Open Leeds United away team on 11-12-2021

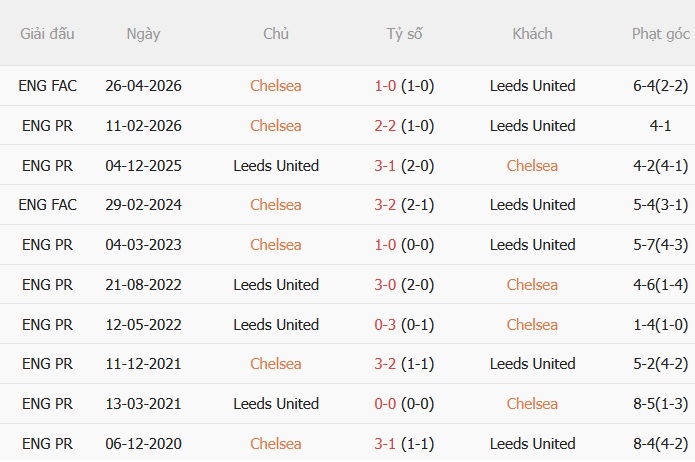(532, 364)
